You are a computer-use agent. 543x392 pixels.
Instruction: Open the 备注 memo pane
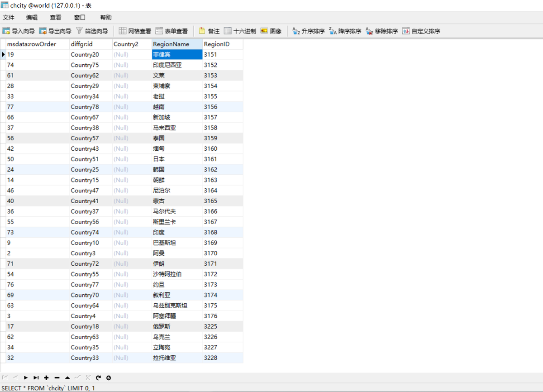[x=209, y=31]
